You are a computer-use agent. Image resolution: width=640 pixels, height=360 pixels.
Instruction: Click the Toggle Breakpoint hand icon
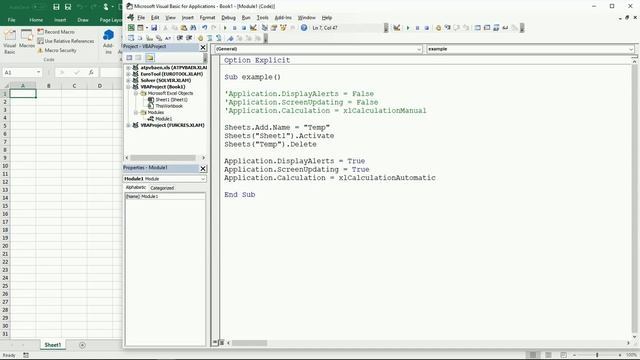click(x=438, y=28)
